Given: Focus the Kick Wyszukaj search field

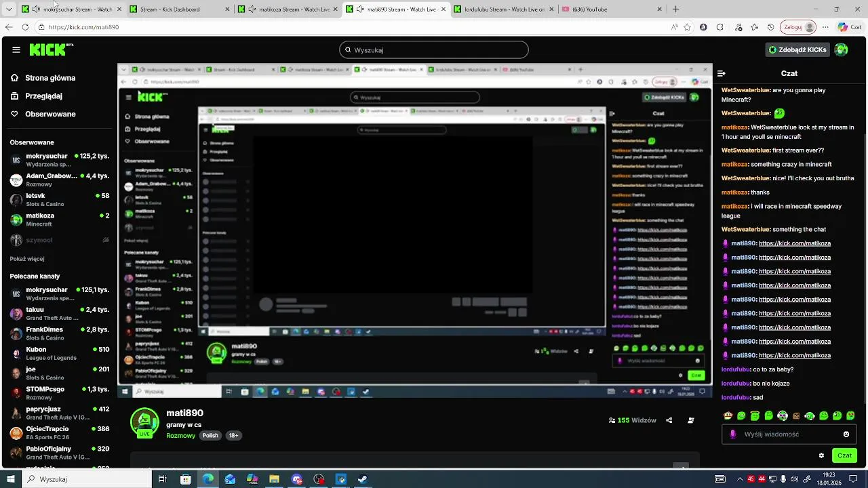Looking at the screenshot, I should pos(434,49).
